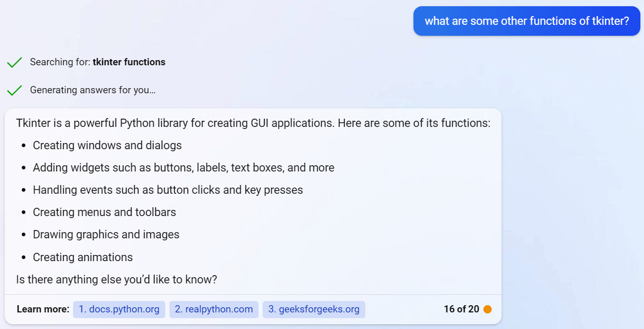Click the bullet beside Creating animations
The height and width of the screenshot is (329, 644).
click(x=23, y=257)
